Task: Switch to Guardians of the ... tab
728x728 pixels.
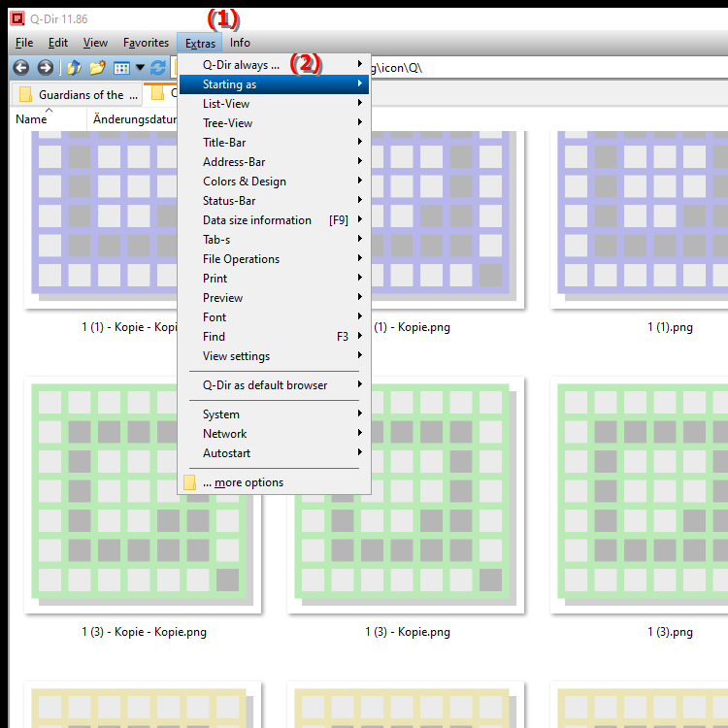Action: coord(76,95)
